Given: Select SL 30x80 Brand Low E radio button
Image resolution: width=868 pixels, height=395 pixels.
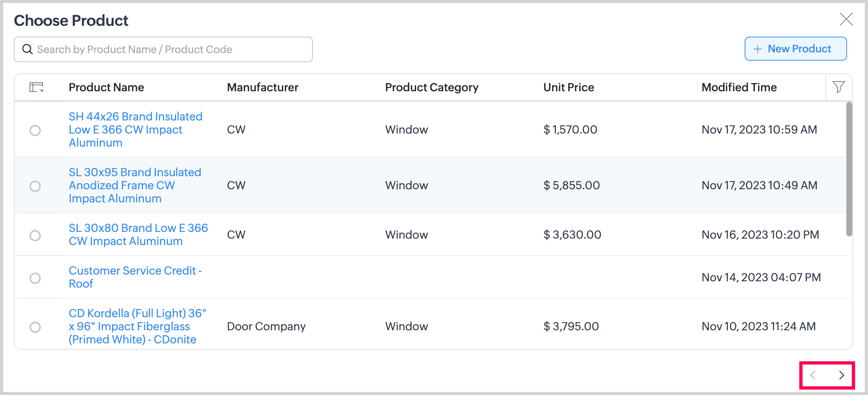Looking at the screenshot, I should click(35, 236).
